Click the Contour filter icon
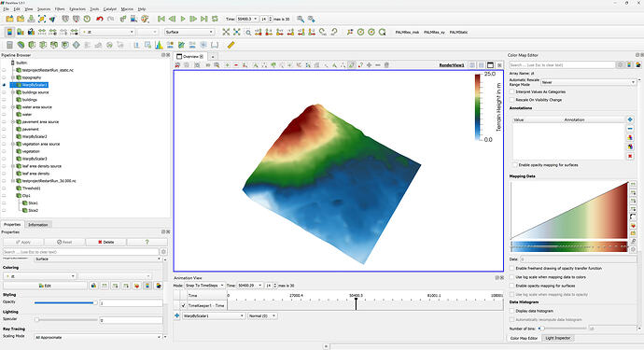The height and width of the screenshot is (350, 644). coord(21,45)
